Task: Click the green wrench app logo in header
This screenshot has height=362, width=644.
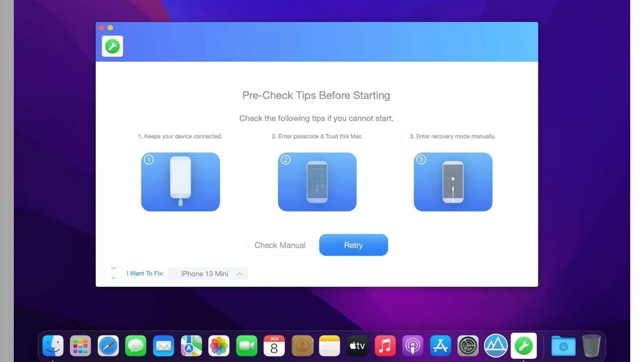Action: point(112,46)
